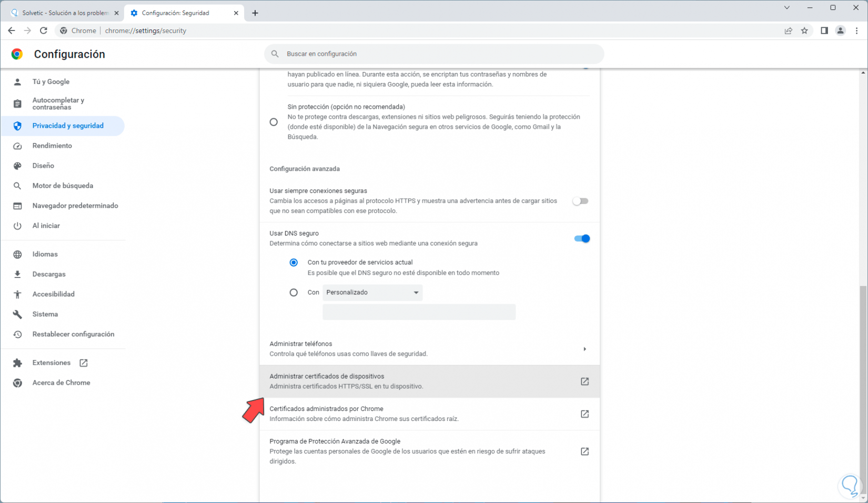Screen dimensions: 868x503
Task: Open tab search chevron in title bar
Action: (787, 7)
